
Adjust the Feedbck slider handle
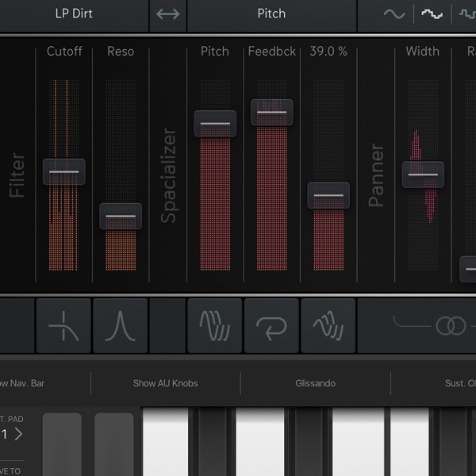[x=272, y=112]
